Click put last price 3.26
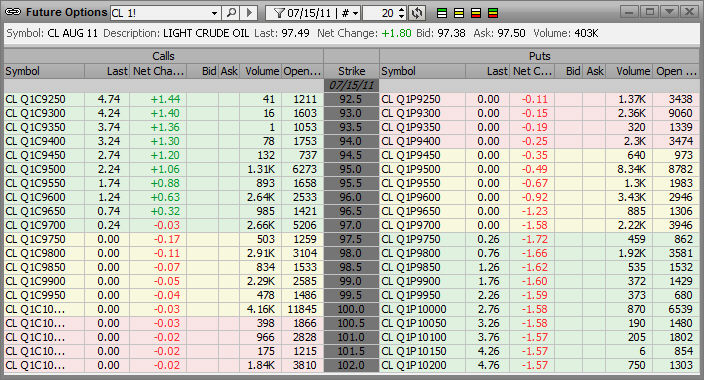This screenshot has height=380, width=704. [488, 323]
